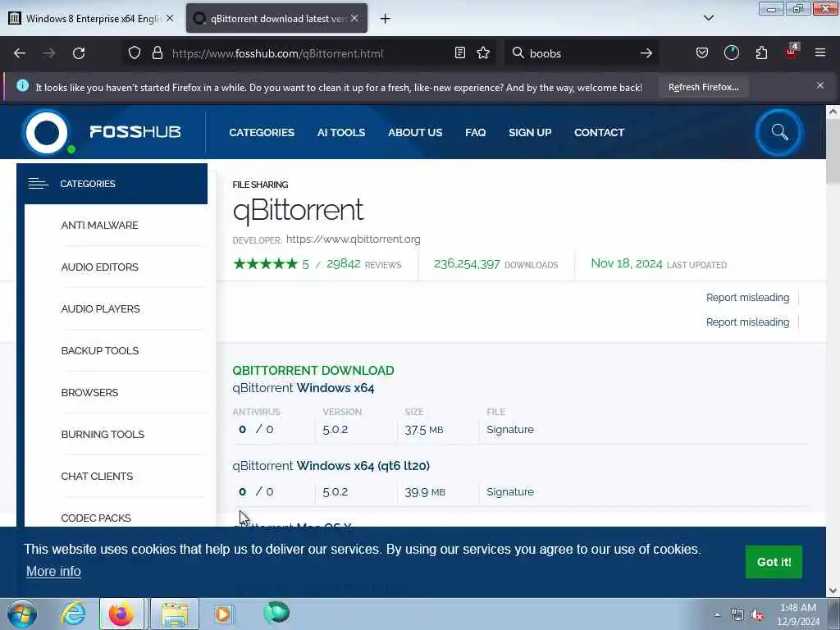The image size is (840, 630).
Task: Click the search box containing boobs
Action: (x=582, y=53)
